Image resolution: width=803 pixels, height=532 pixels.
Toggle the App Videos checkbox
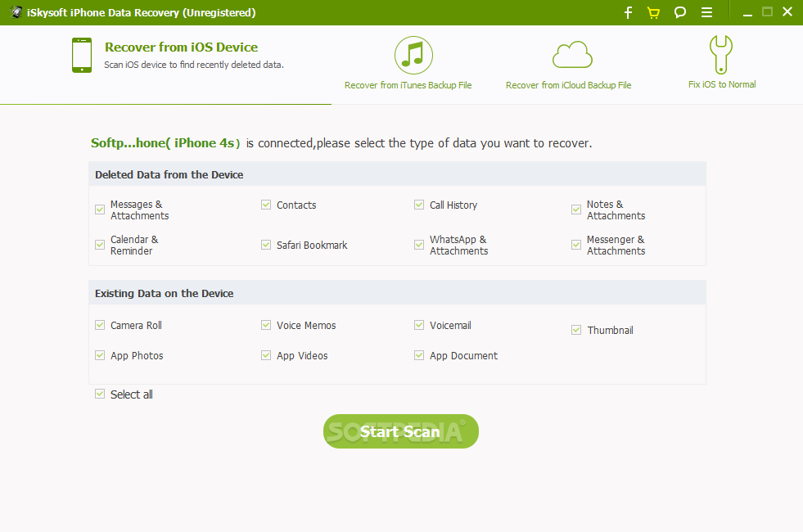[x=266, y=355]
